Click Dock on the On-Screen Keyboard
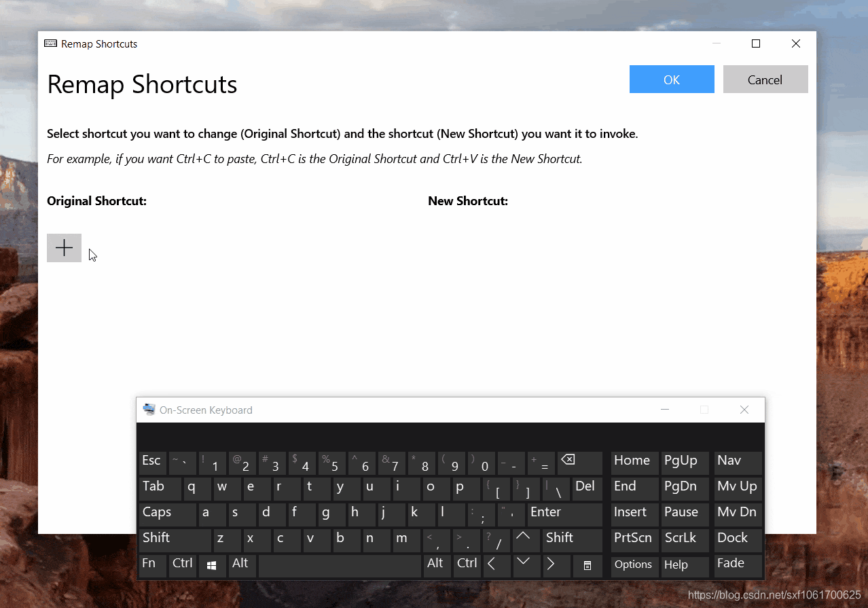Image resolution: width=868 pixels, height=608 pixels. 738,540
